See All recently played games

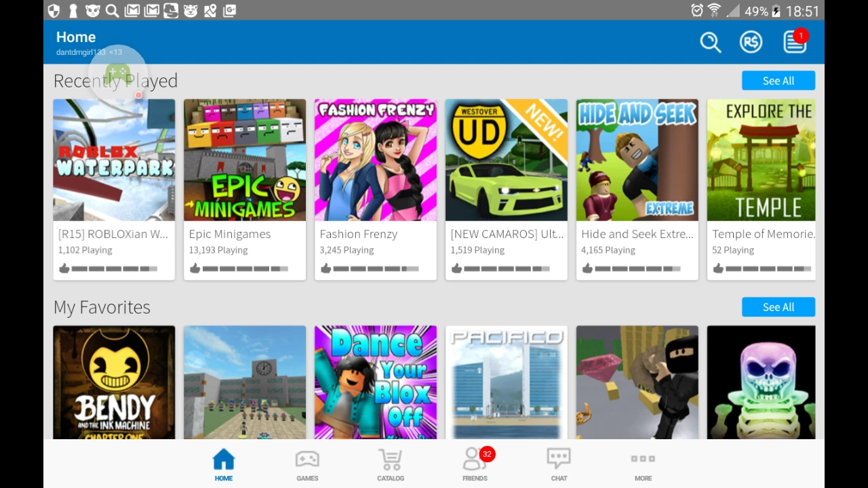pos(778,81)
